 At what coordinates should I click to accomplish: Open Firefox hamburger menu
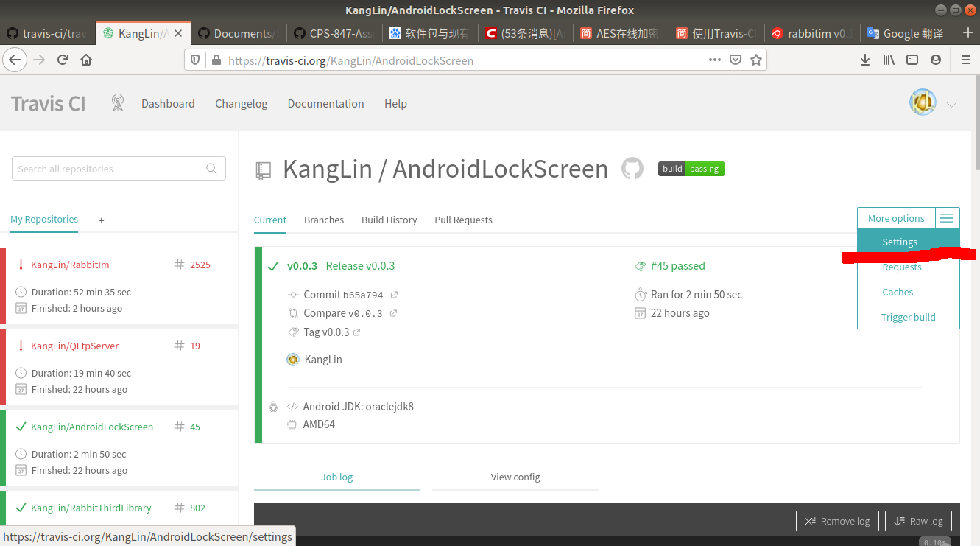point(965,60)
